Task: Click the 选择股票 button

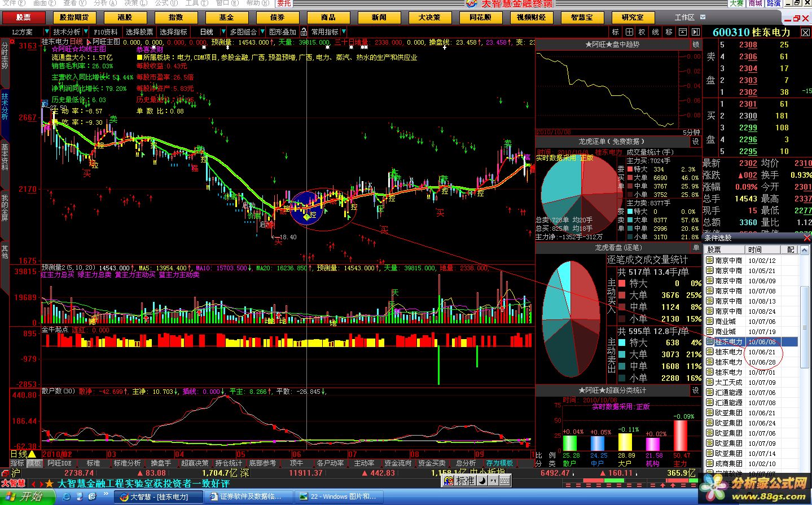Action: pos(139,32)
